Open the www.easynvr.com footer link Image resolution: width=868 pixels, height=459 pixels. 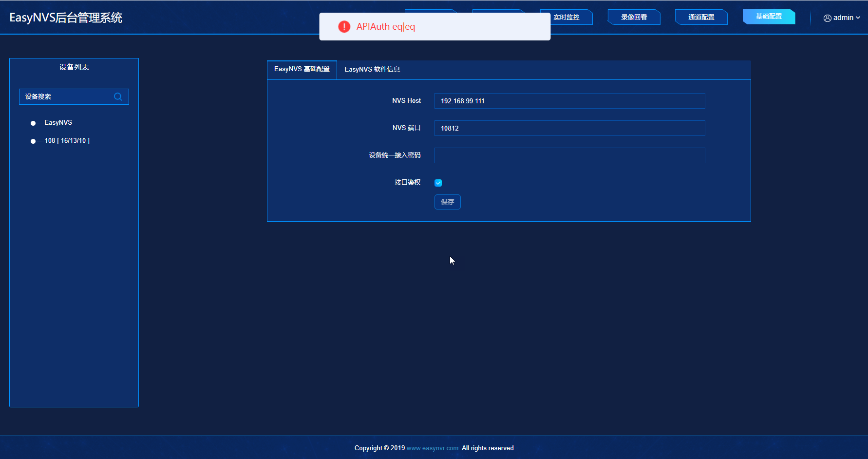433,448
